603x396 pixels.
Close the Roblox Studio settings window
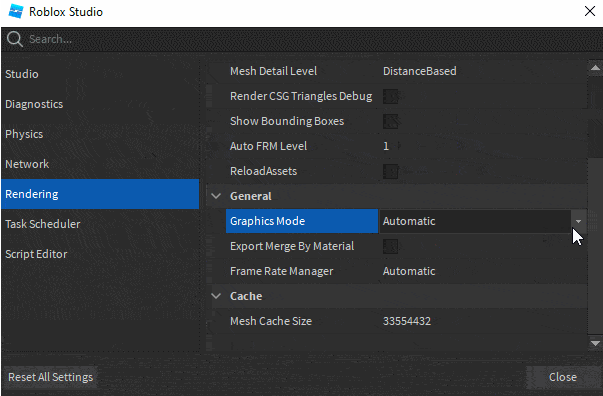590,11
